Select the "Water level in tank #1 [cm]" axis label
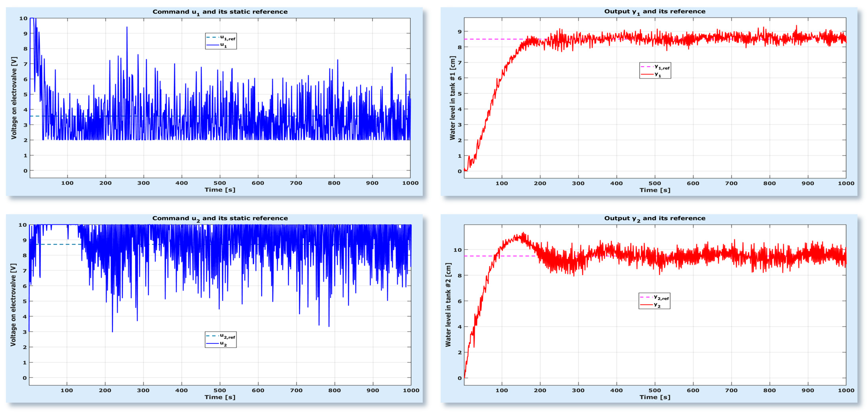The width and height of the screenshot is (868, 414). (452, 98)
